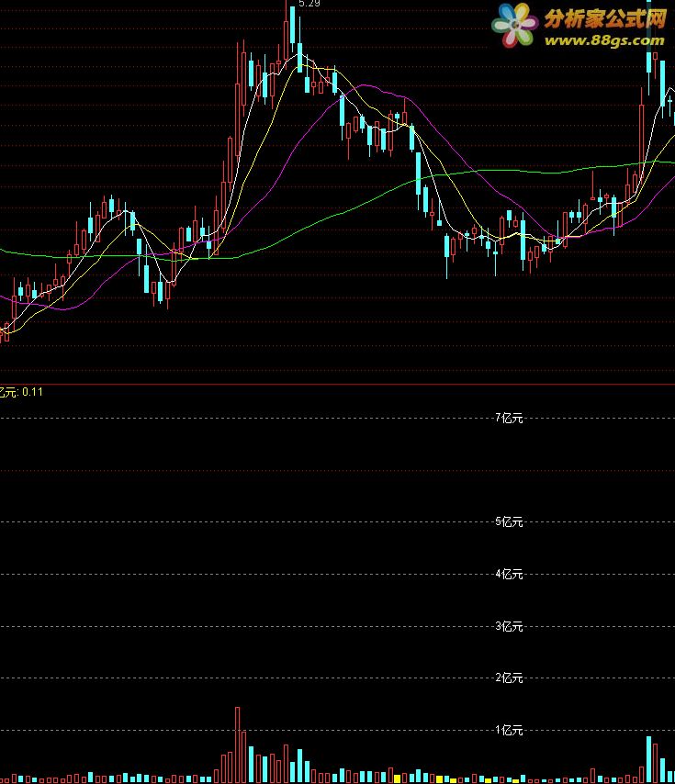
Task: Click the 7亿元 axis label
Action: (509, 418)
